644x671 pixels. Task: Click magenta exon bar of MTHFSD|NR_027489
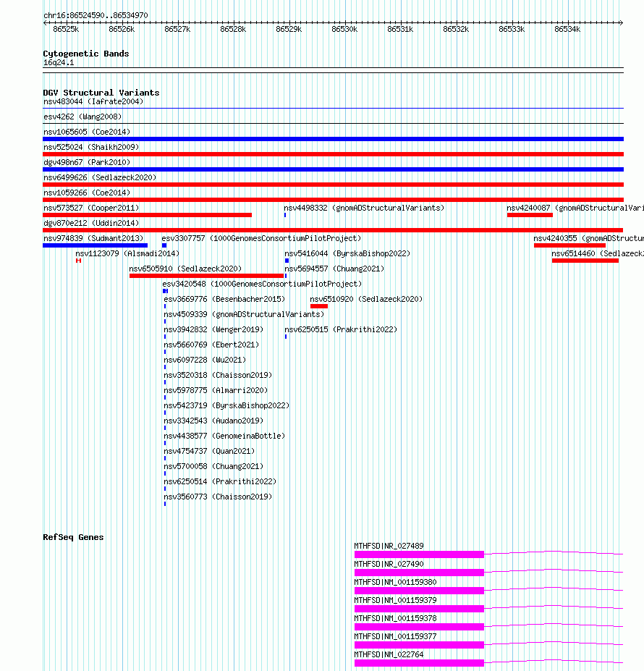pyautogui.click(x=420, y=554)
